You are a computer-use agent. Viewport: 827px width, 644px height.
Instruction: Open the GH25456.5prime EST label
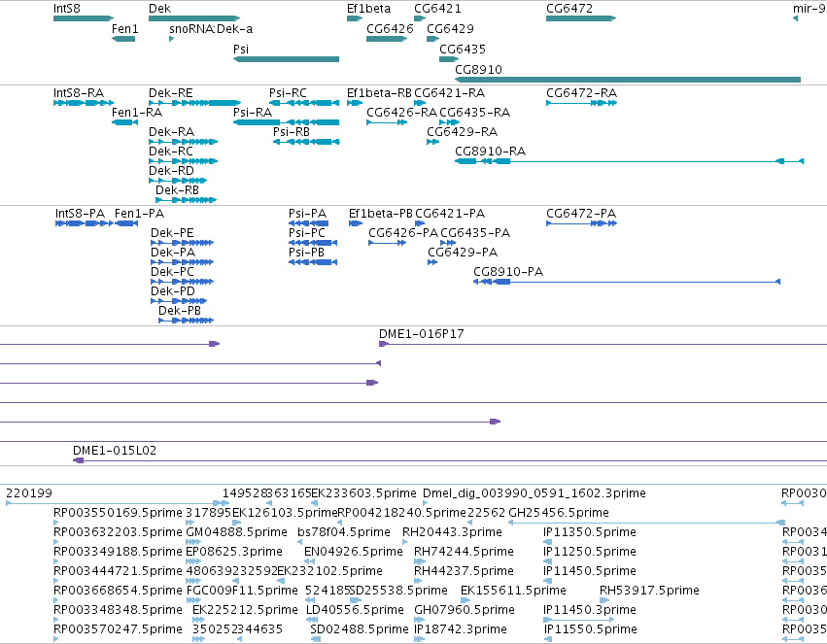(559, 513)
